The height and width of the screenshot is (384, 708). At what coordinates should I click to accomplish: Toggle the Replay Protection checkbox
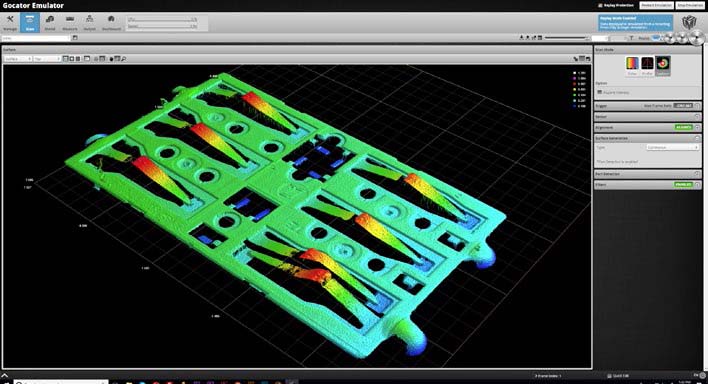[600, 5]
